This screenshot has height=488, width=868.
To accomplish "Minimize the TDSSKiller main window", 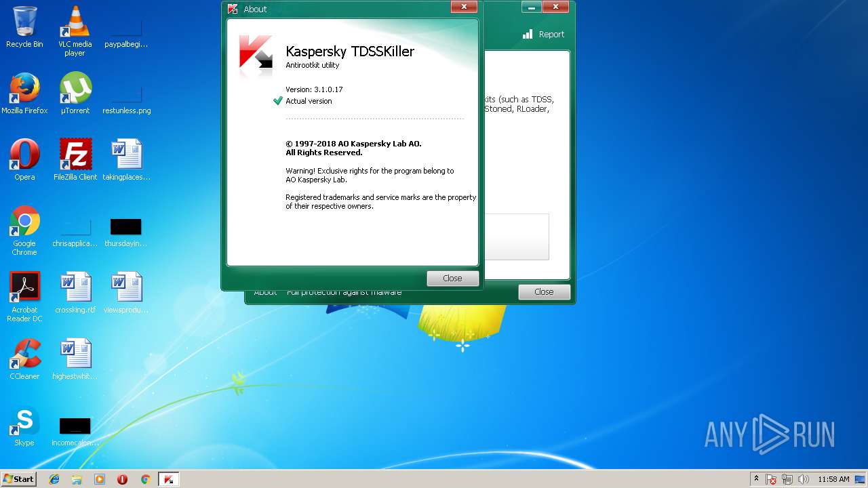I will [531, 7].
